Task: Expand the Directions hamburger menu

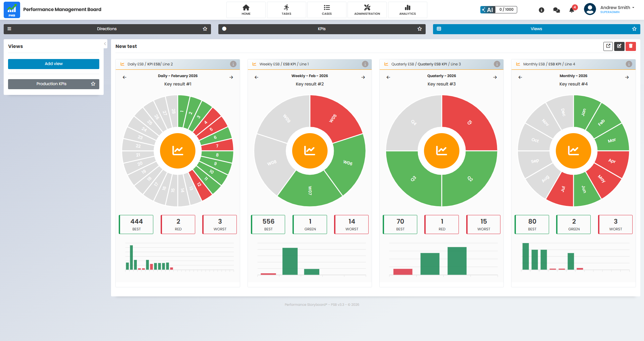Action: (x=9, y=29)
